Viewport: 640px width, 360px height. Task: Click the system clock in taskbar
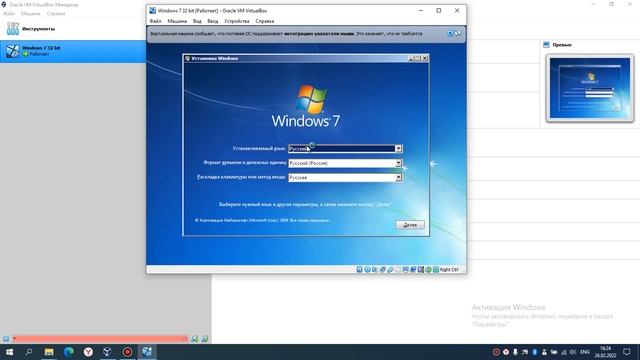[605, 352]
